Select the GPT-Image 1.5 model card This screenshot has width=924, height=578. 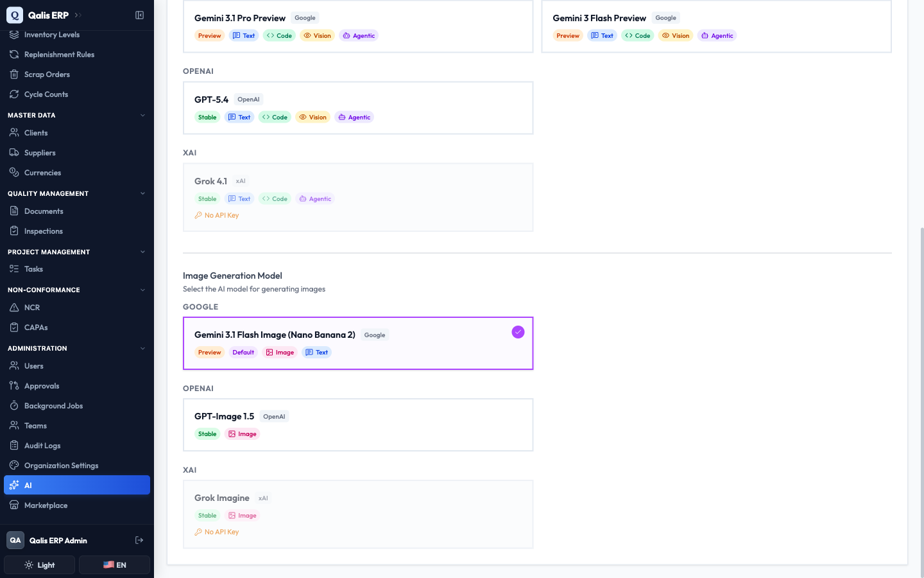coord(358,425)
